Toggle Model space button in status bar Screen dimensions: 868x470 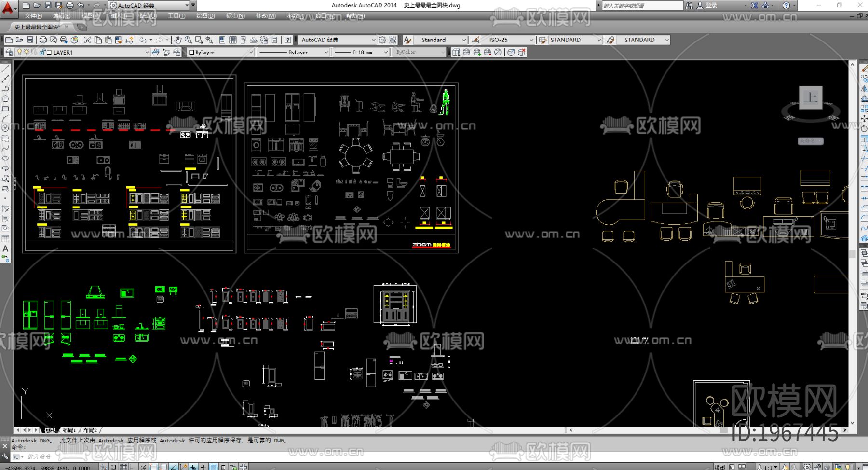pos(719,467)
